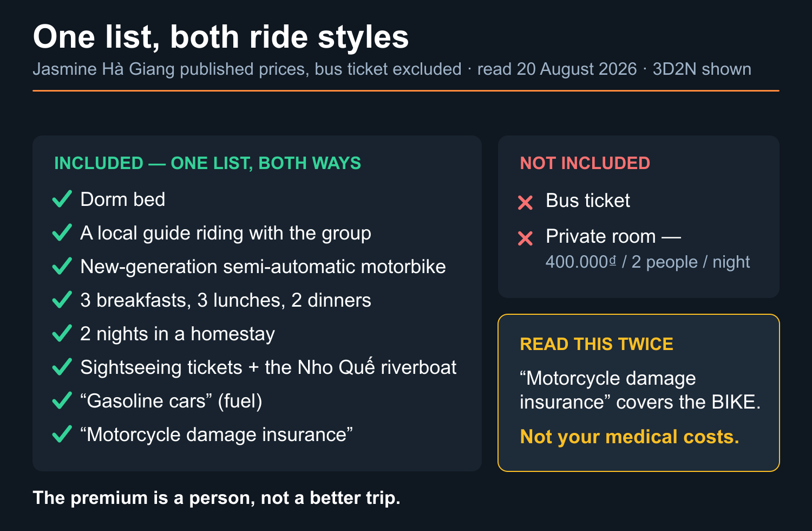Select the checkmark for semi-automatic motorbike
This screenshot has height=531, width=812.
click(x=62, y=267)
